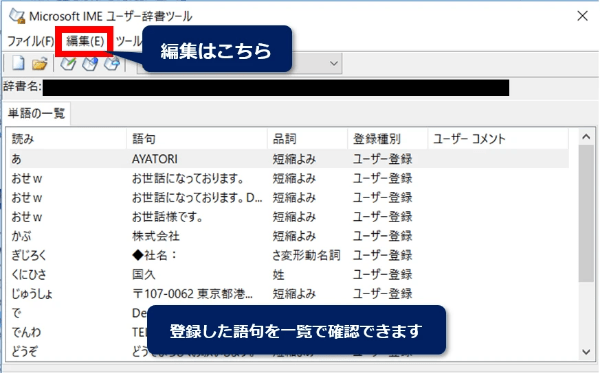The image size is (600, 373).
Task: Open the ツール menu
Action: point(129,41)
